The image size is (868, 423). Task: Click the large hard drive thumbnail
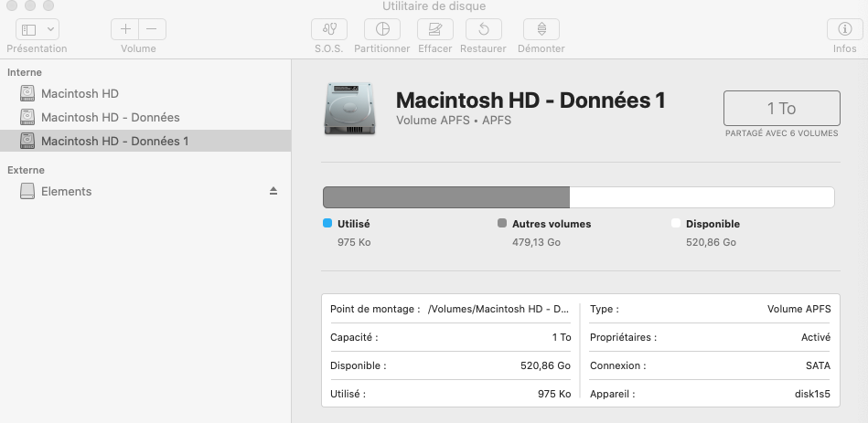349,108
